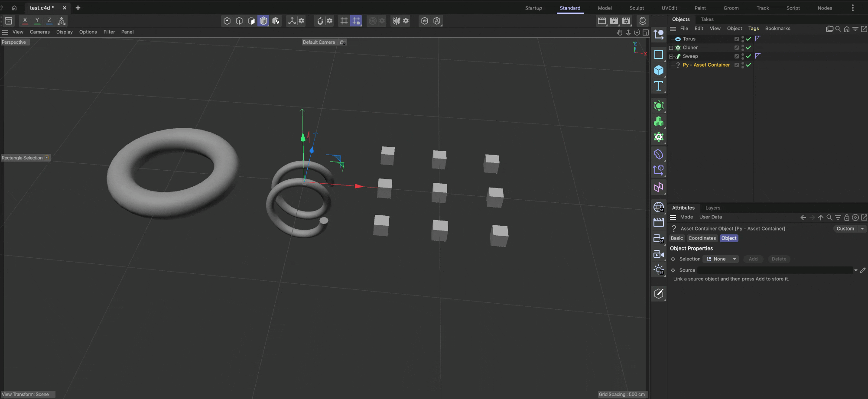Click the Floor/sky environment globe icon
Viewport: 868px width, 399px height.
pos(659,207)
